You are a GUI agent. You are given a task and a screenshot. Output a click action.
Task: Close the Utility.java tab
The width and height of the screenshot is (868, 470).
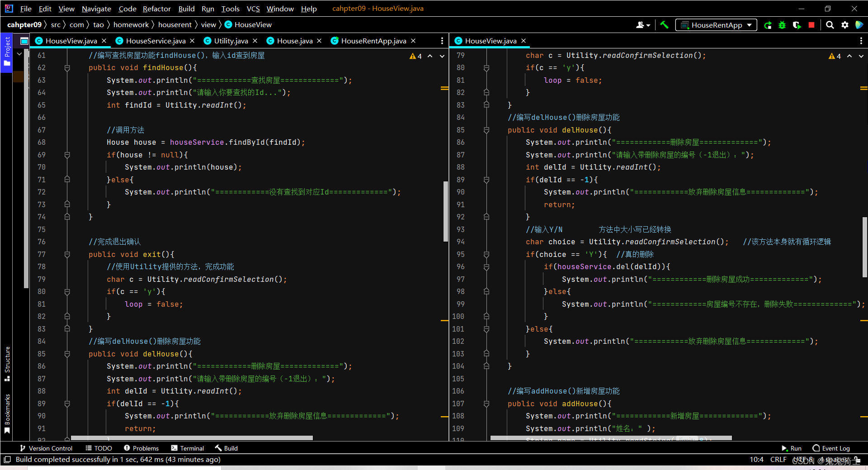pyautogui.click(x=255, y=41)
